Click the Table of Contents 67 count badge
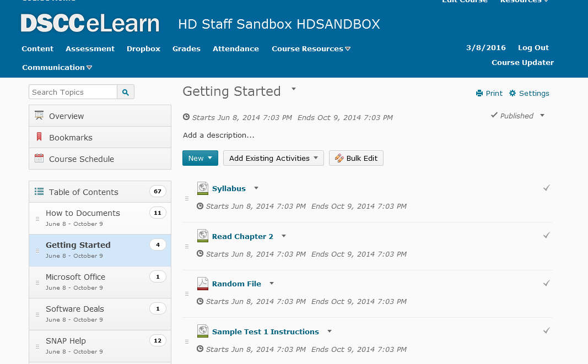This screenshot has width=588, height=364. tap(158, 191)
